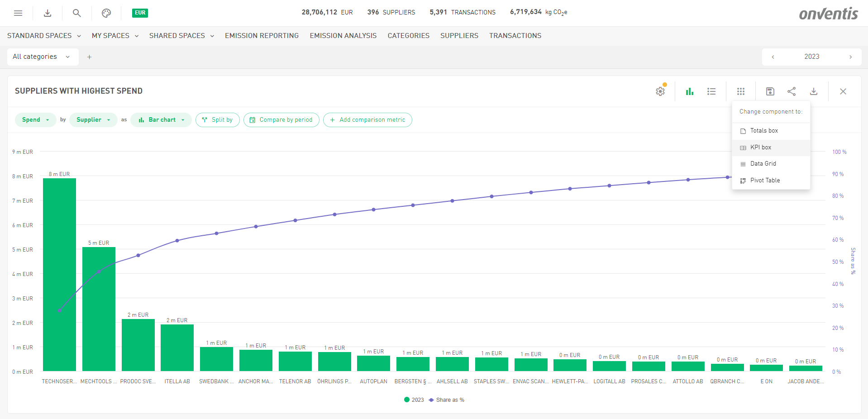This screenshot has width=868, height=419.
Task: Download the chart from panel toolbar
Action: point(813,91)
